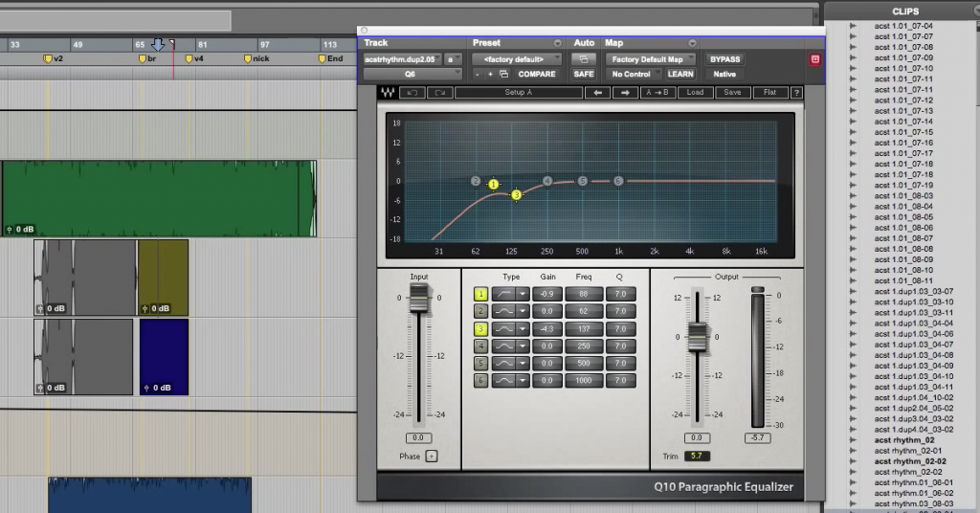Open the Preset section menu arrow
Screen dimensions: 980x513
tap(558, 43)
